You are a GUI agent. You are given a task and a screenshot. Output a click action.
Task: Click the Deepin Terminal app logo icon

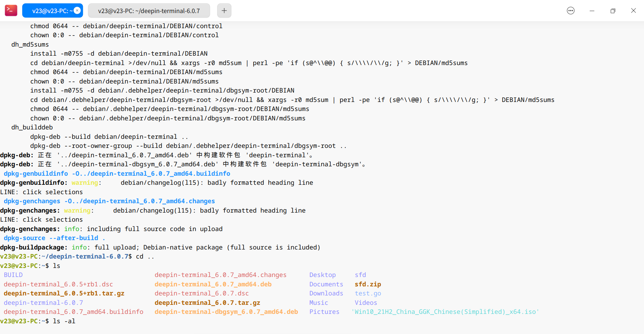11,10
